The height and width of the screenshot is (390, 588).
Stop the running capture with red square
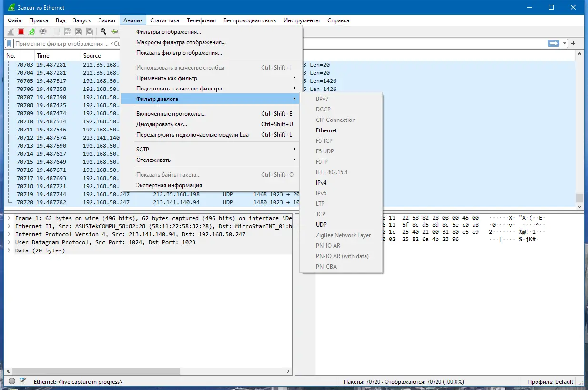(x=21, y=31)
